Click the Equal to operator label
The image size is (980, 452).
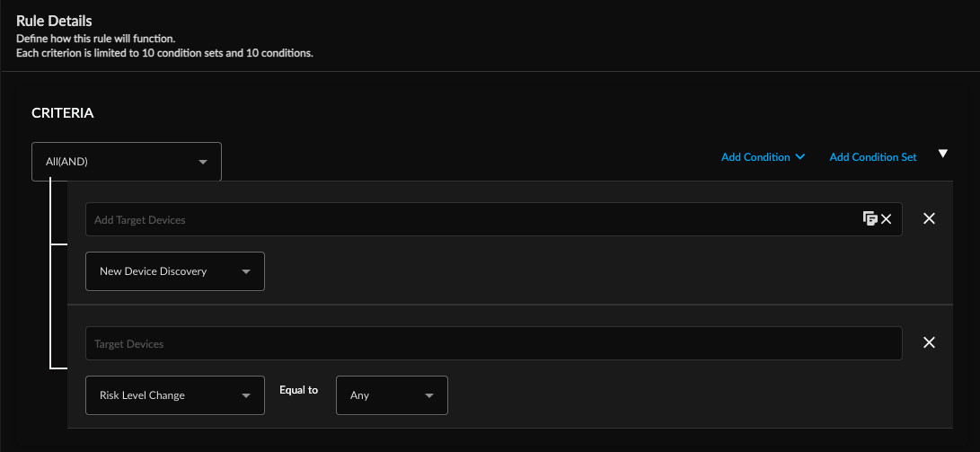pos(299,390)
